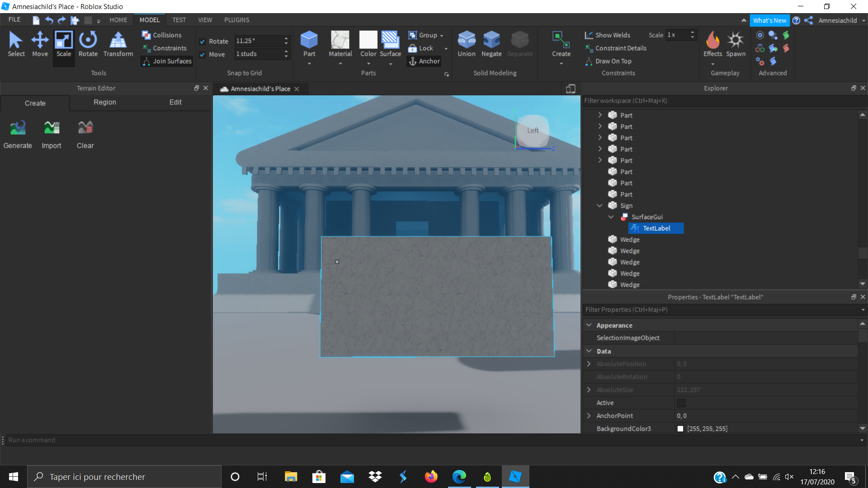The width and height of the screenshot is (868, 488).
Task: Click the viewport device emulator icon
Action: coord(571,89)
